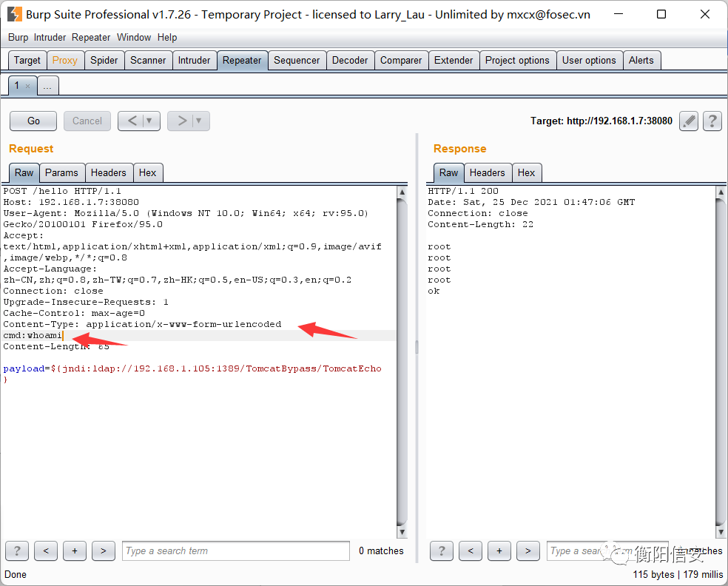This screenshot has width=728, height=586.
Task: Click the response search term field
Action: click(x=607, y=551)
